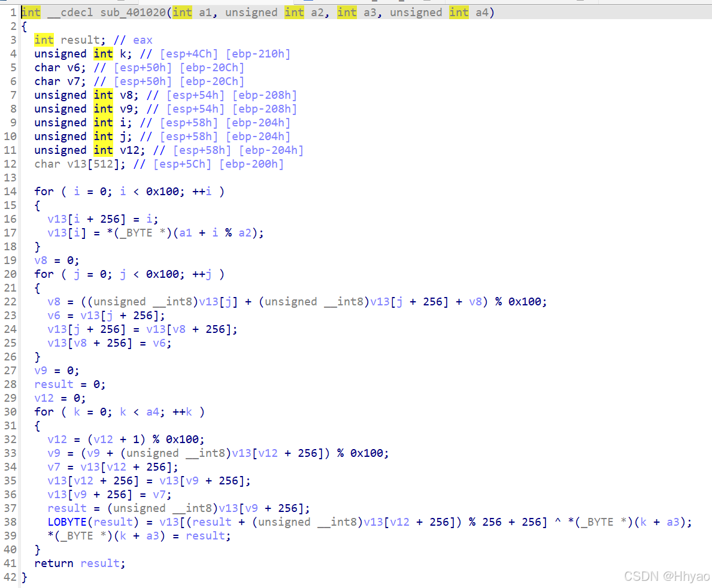The height and width of the screenshot is (588, 712).
Task: Click ++i in the first for loop
Action: point(202,192)
